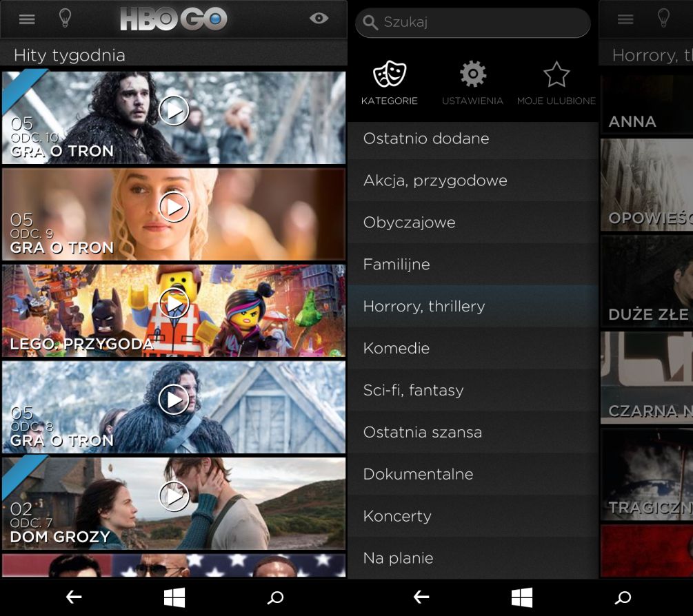Open the Familijne category
The height and width of the screenshot is (616, 693).
(x=473, y=265)
